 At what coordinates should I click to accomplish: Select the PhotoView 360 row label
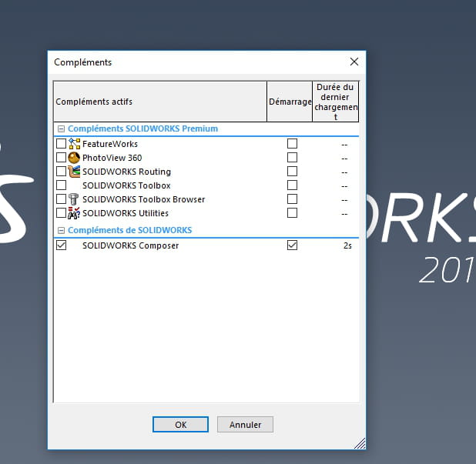(112, 158)
